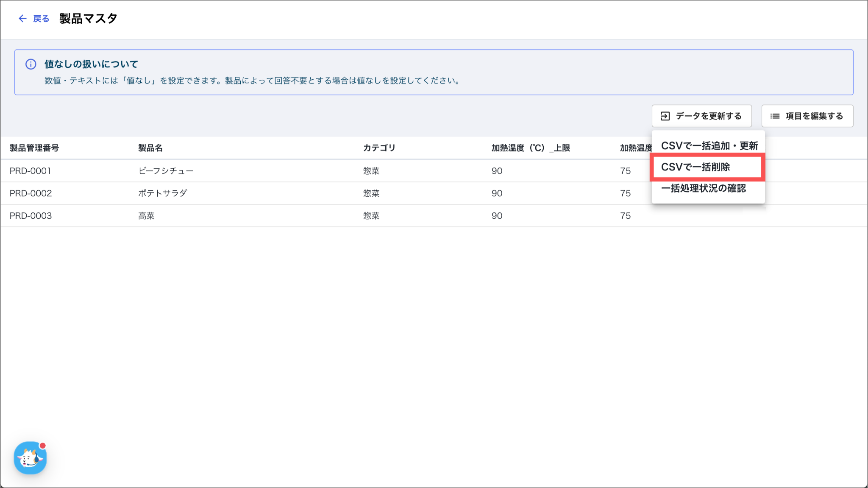Click the カテゴリ column header
The width and height of the screenshot is (868, 488).
(x=379, y=148)
